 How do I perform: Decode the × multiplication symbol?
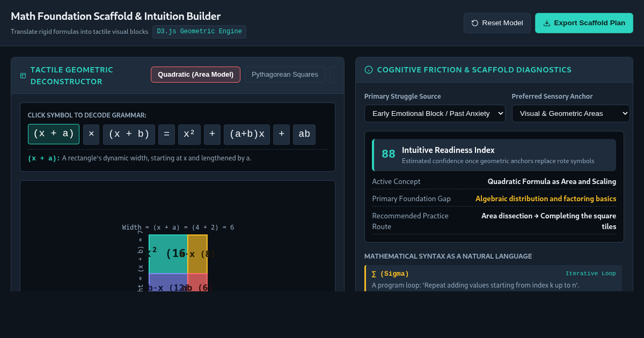(x=91, y=135)
